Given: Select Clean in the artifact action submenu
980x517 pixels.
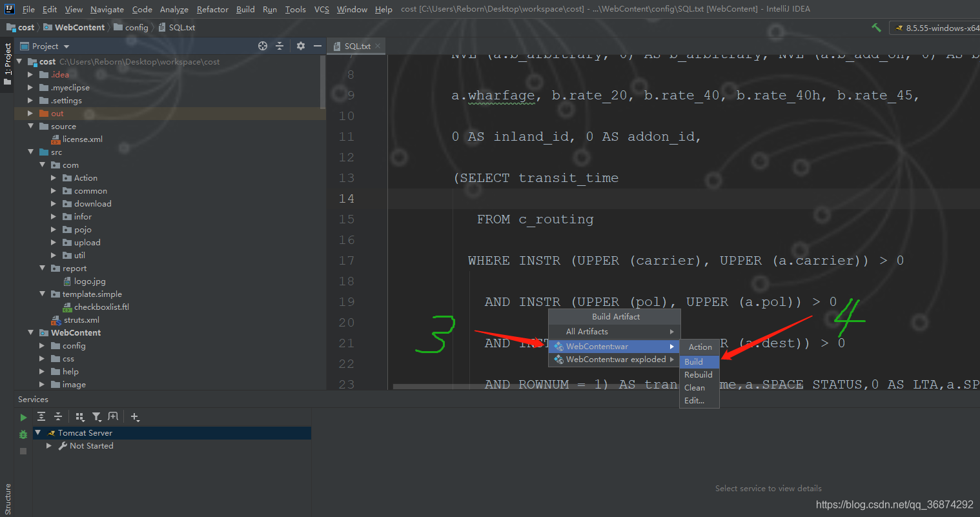Looking at the screenshot, I should pos(699,388).
